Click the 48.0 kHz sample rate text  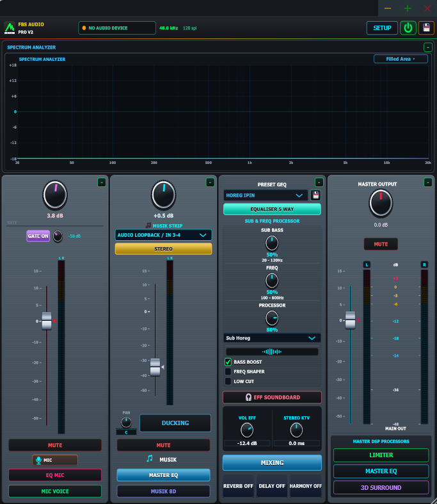coord(168,28)
